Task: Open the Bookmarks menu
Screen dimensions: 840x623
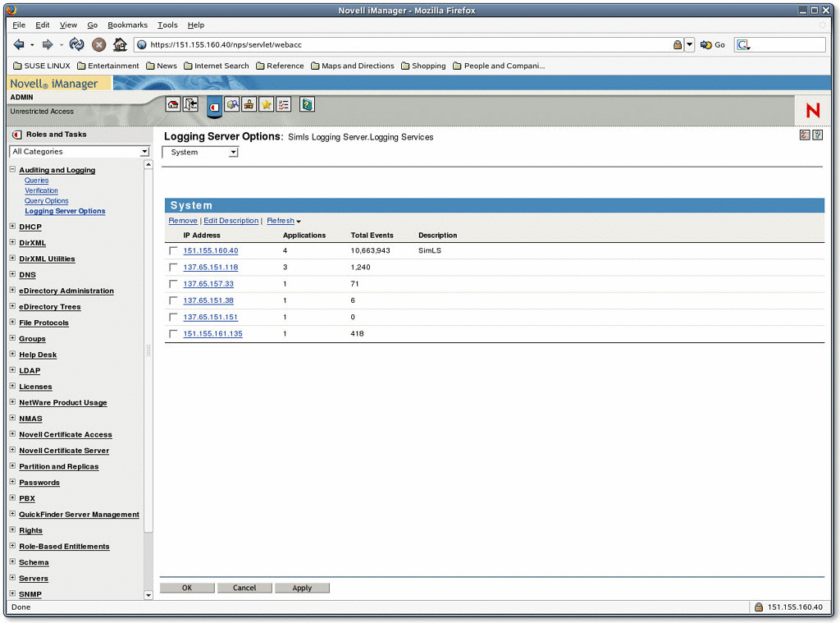Action: (127, 25)
